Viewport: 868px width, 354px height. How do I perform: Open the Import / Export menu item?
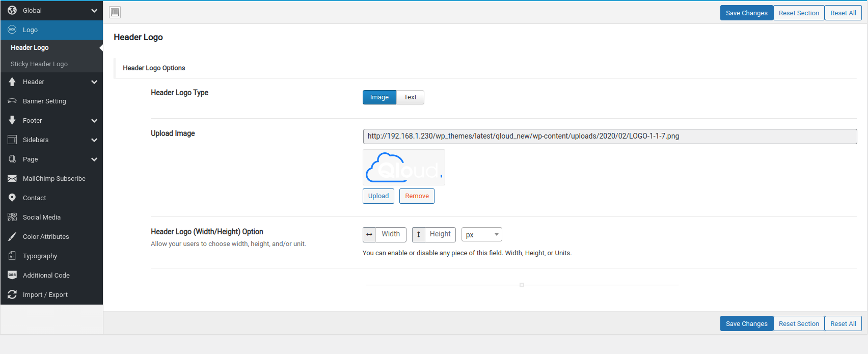(x=51, y=294)
